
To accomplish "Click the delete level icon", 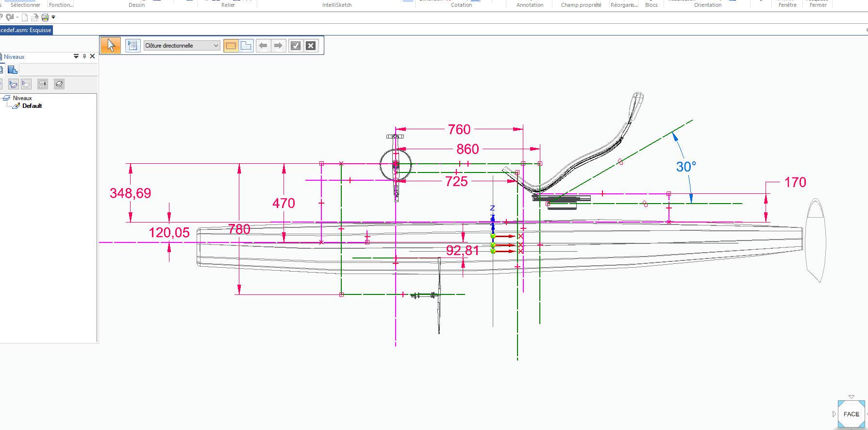I will (59, 84).
